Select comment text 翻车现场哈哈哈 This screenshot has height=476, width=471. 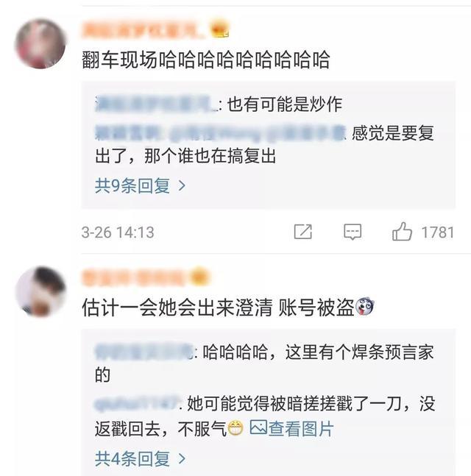(205, 59)
